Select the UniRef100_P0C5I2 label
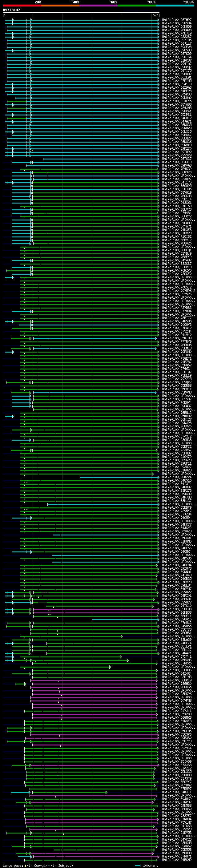The height and width of the screenshot is (868, 197). [x=177, y=287]
